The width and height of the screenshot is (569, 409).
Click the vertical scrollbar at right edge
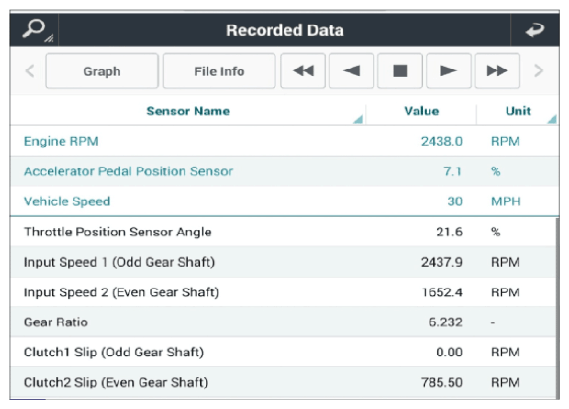557,308
